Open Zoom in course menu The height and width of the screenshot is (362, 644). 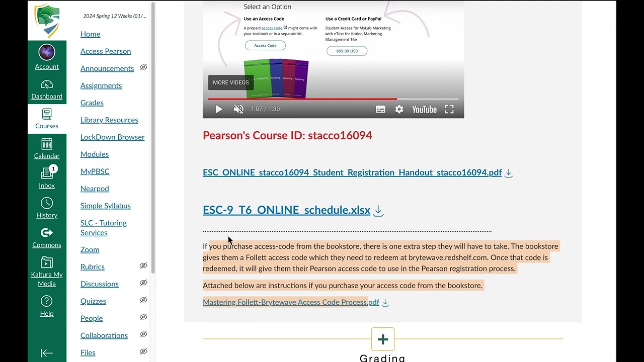[x=90, y=249]
